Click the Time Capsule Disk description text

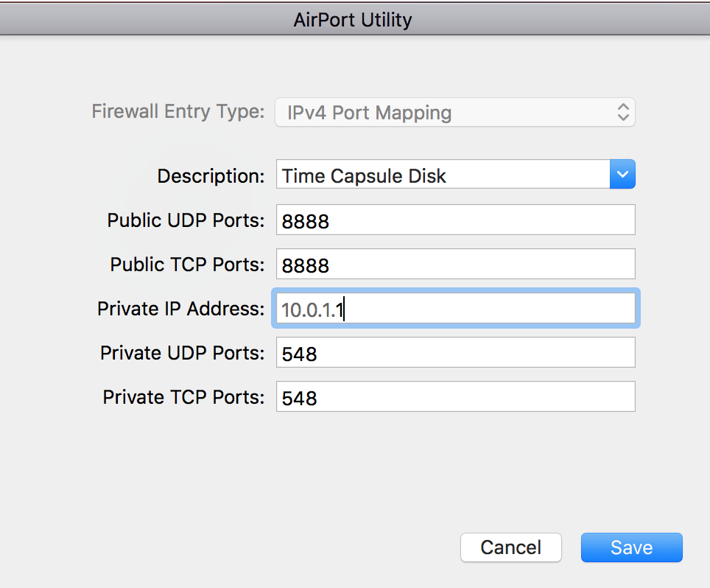pos(365,176)
